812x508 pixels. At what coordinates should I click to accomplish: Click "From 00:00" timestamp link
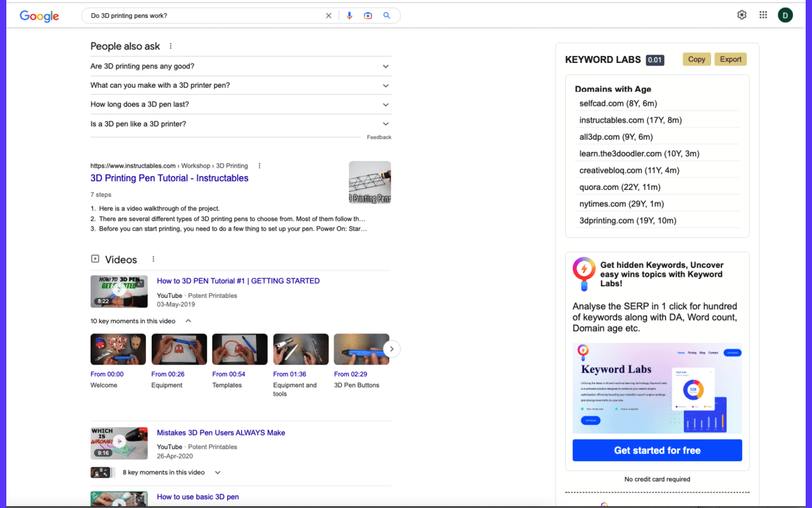click(107, 374)
